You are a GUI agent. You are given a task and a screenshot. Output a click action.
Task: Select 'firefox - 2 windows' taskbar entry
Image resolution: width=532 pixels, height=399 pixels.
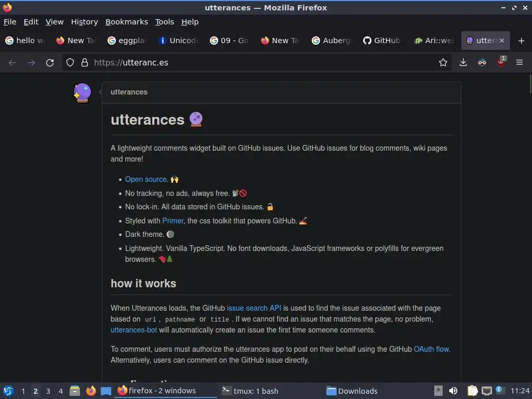[x=165, y=391]
